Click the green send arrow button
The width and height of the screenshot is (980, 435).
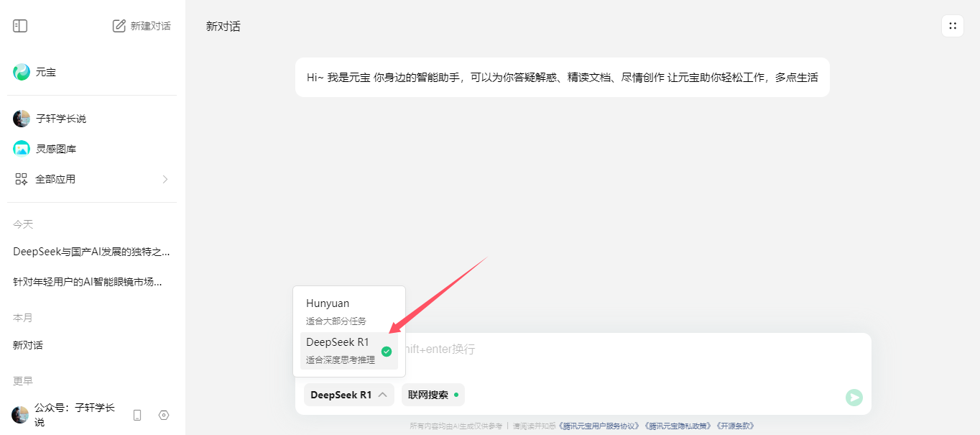854,398
